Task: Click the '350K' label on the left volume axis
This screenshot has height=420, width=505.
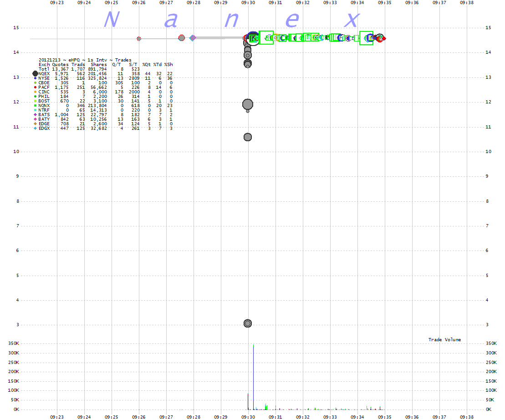Action: (x=14, y=343)
